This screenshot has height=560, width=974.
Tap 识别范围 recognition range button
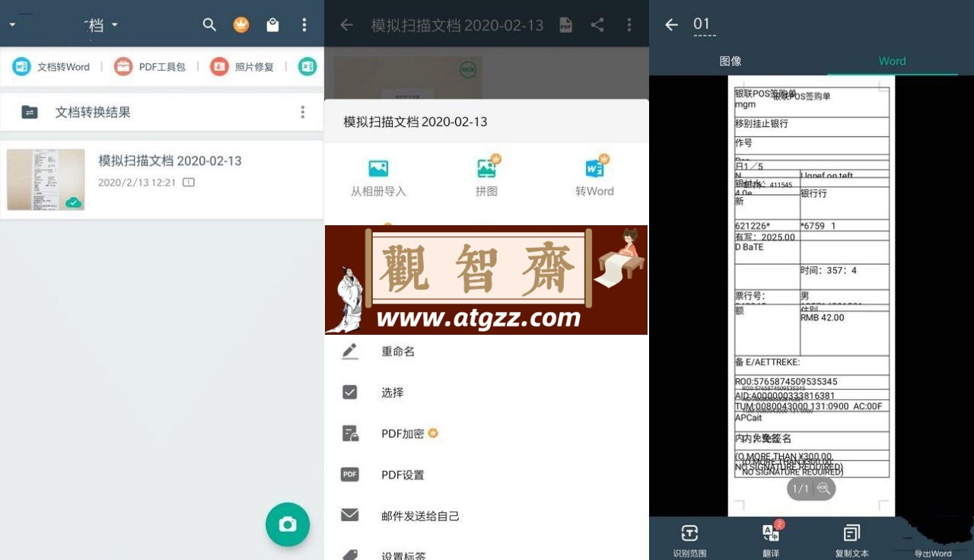tap(689, 541)
